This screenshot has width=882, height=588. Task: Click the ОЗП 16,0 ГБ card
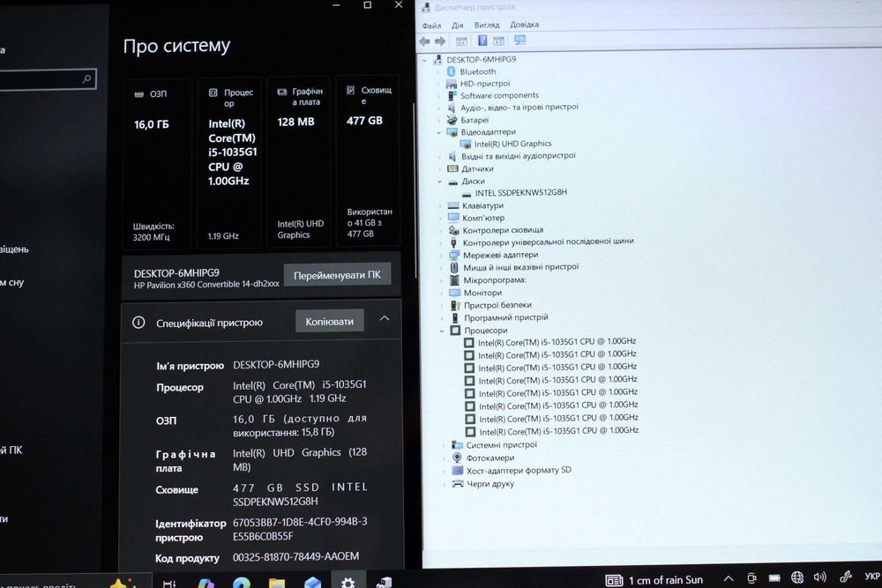(158, 163)
